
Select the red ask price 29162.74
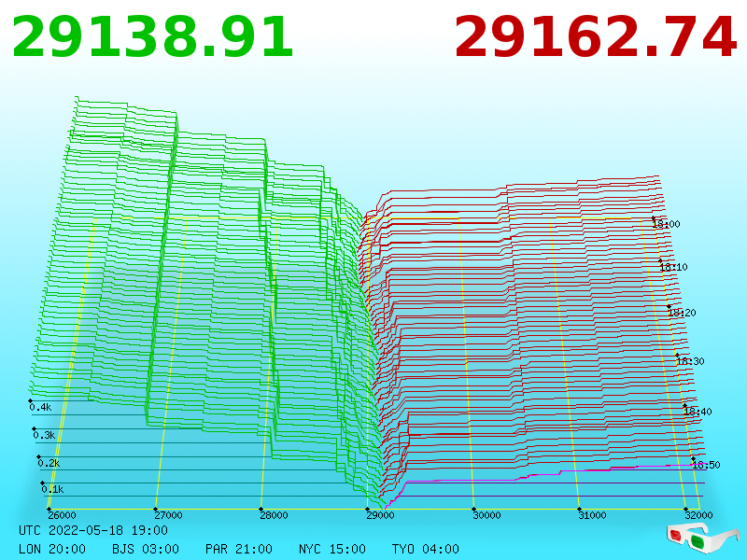point(596,37)
